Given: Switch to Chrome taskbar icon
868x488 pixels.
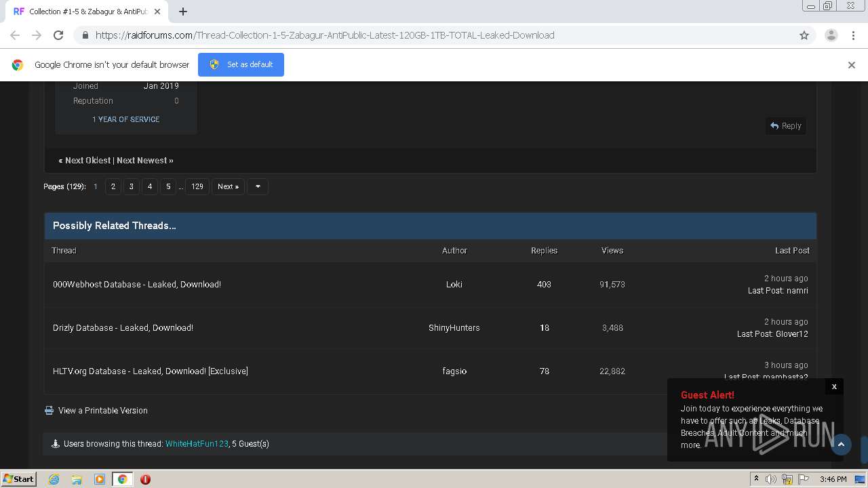Looking at the screenshot, I should coord(122,479).
